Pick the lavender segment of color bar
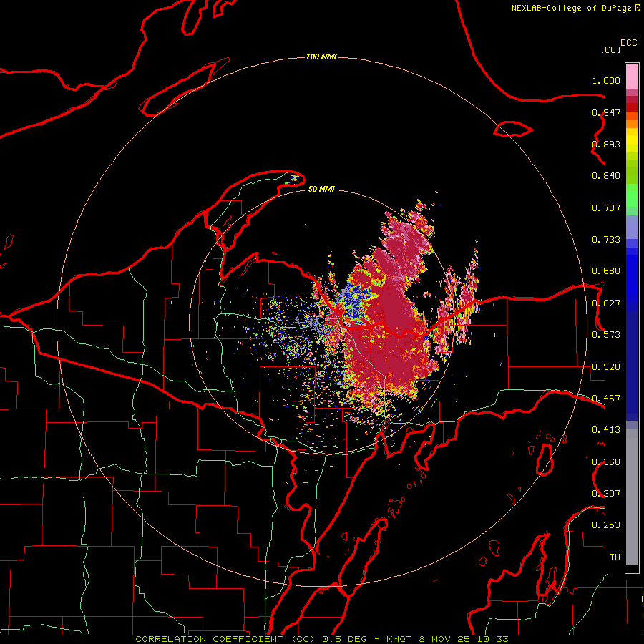The width and height of the screenshot is (644, 644). [632, 227]
